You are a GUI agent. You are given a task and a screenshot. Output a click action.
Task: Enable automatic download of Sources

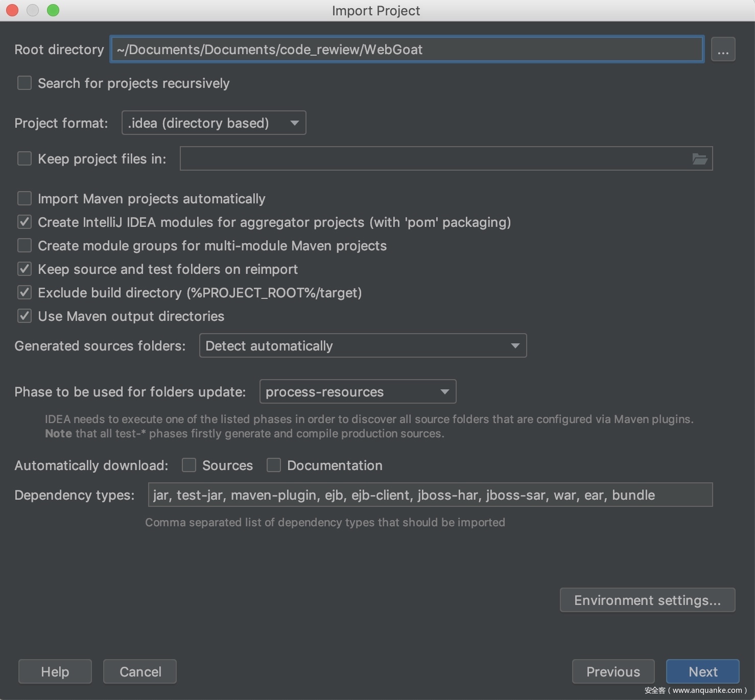[x=189, y=465]
